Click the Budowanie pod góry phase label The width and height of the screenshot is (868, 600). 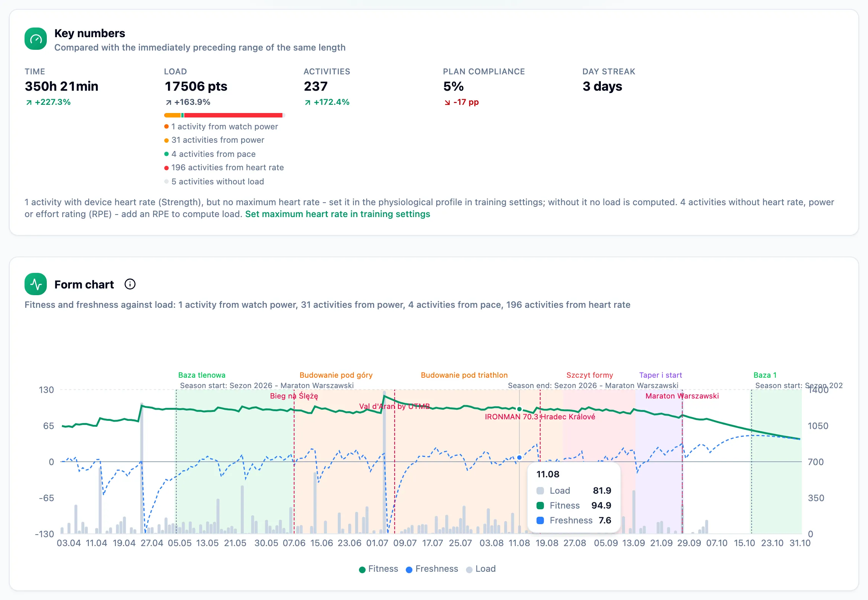[x=336, y=375]
